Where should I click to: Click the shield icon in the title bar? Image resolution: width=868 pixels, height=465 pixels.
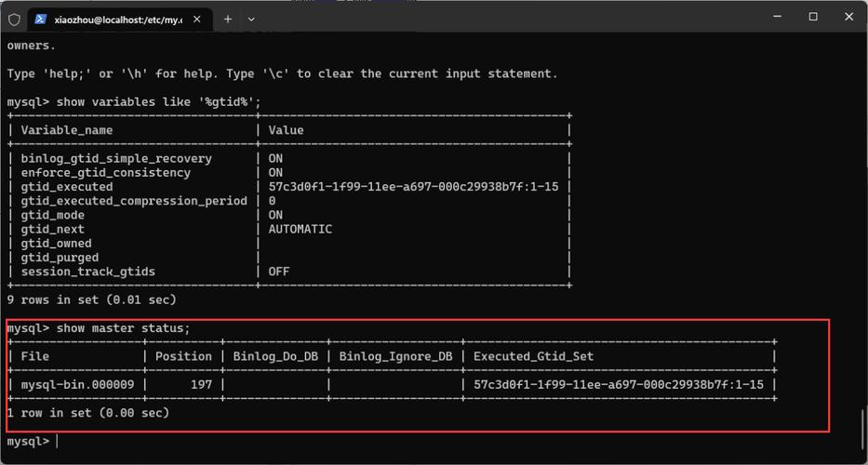pos(14,20)
